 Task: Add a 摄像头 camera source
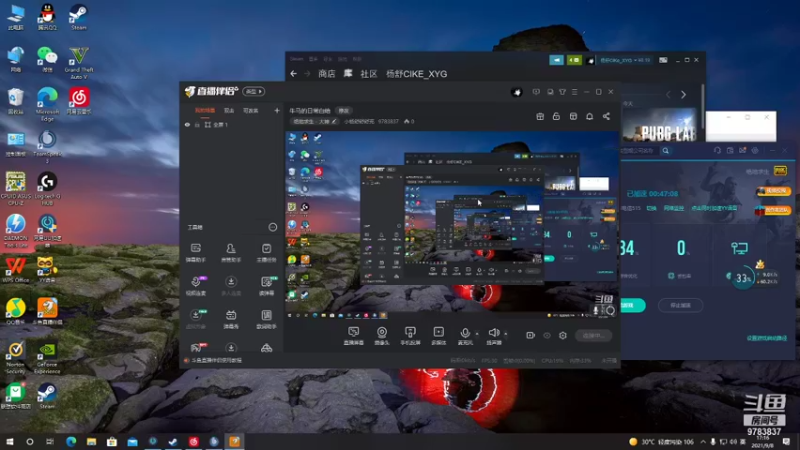[x=382, y=336]
